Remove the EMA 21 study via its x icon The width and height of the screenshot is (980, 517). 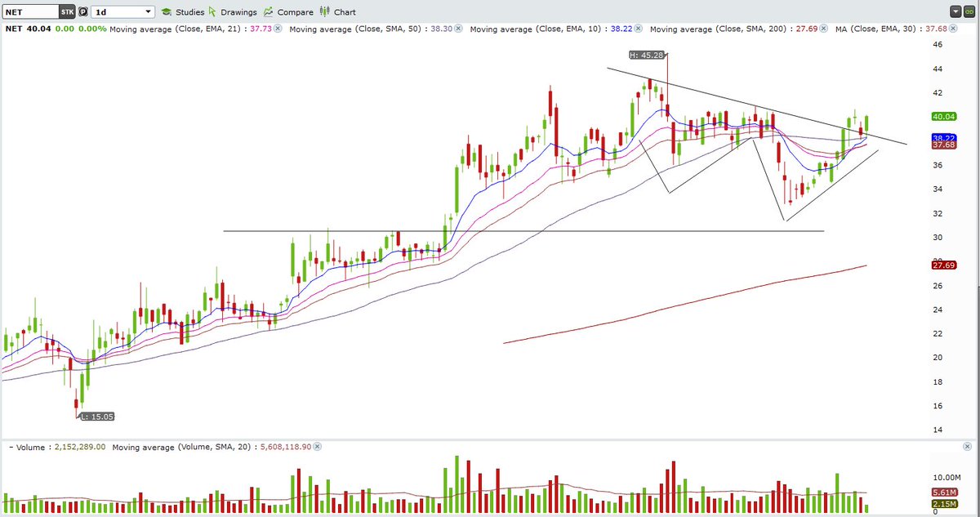[x=278, y=29]
